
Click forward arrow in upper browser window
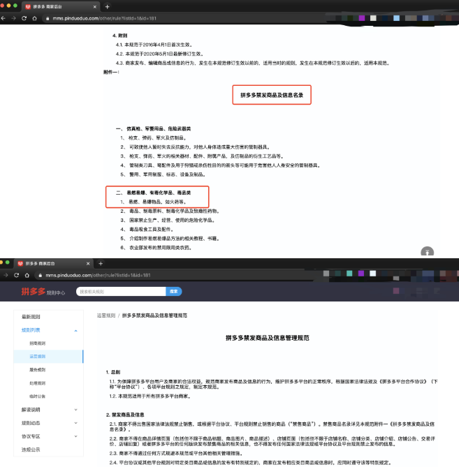tap(14, 18)
